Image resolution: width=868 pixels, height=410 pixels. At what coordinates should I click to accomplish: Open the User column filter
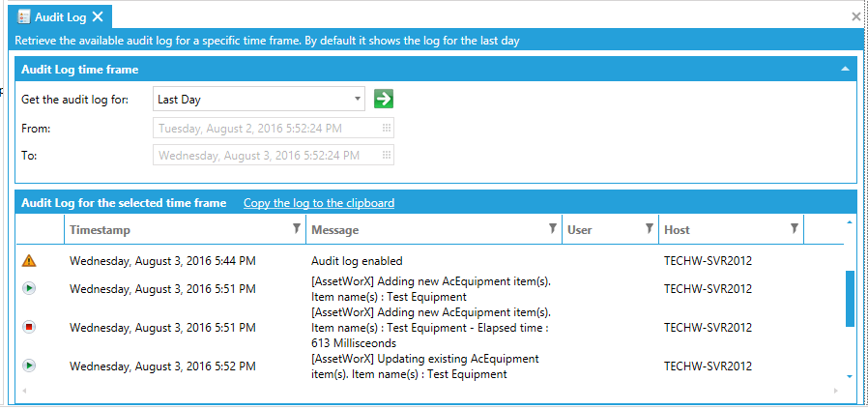point(649,229)
